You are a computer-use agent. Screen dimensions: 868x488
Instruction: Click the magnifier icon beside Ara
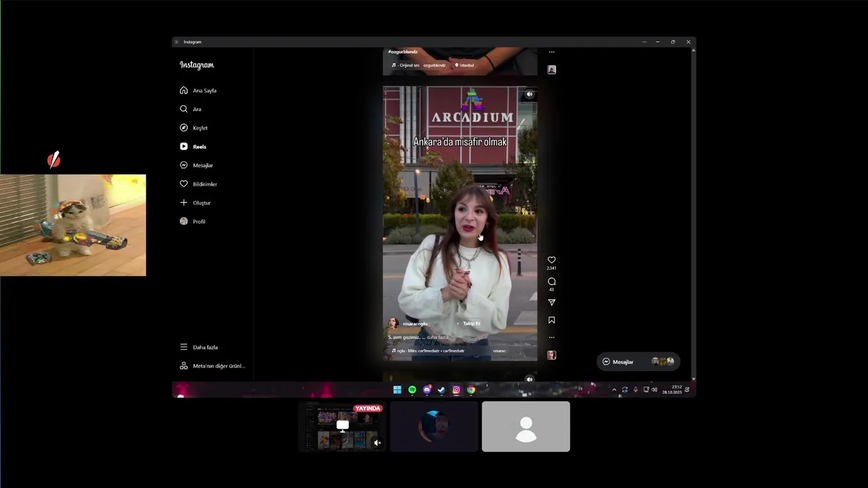click(184, 109)
